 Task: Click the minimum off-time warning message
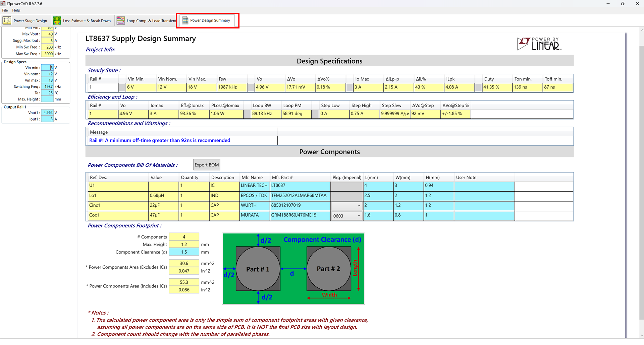click(160, 141)
